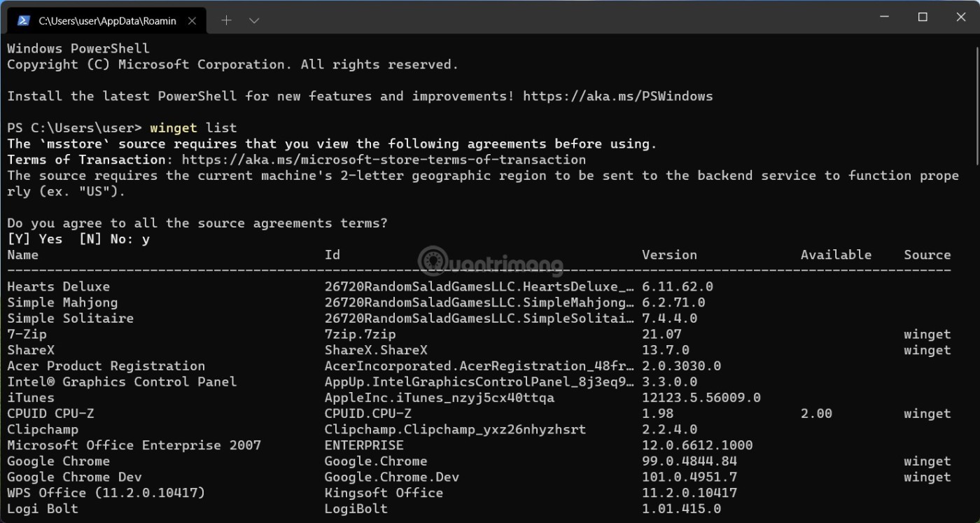Click the 7-Zip entry in the Name column
Screen dimensions: 980x523
27,334
